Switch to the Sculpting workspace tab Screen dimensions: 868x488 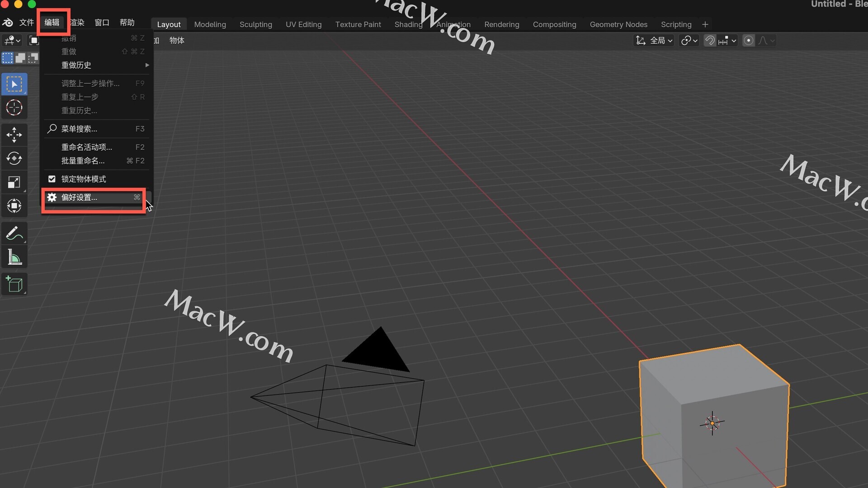pyautogui.click(x=256, y=24)
